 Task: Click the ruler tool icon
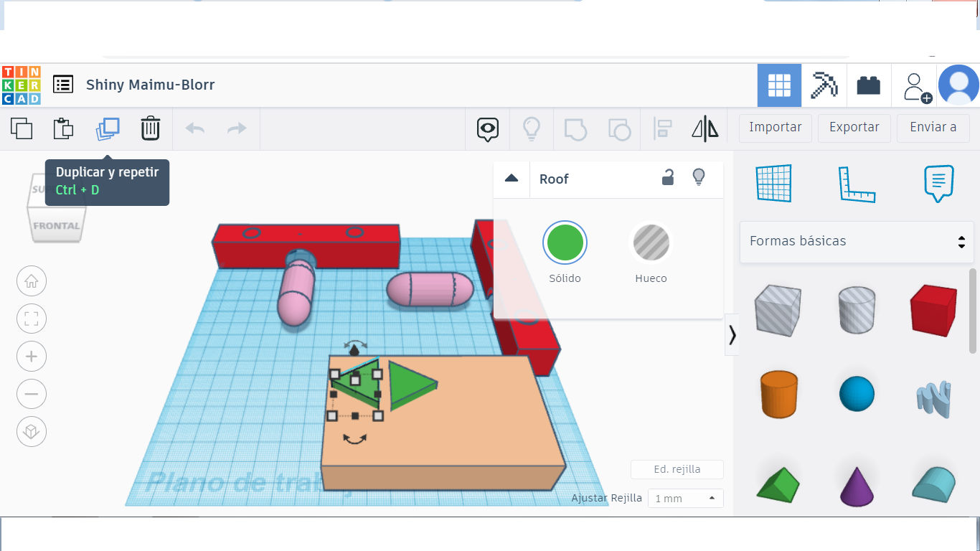pyautogui.click(x=857, y=184)
